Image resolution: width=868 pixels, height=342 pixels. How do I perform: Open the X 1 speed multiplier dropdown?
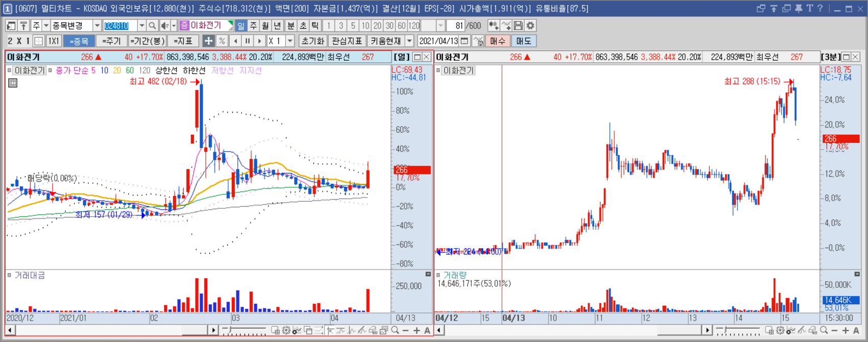pos(290,41)
